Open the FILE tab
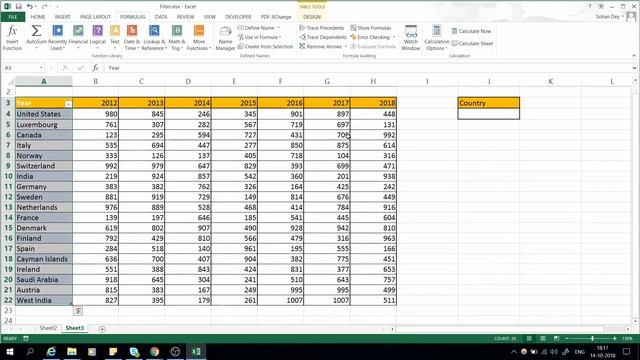The image size is (640, 360). [x=13, y=17]
